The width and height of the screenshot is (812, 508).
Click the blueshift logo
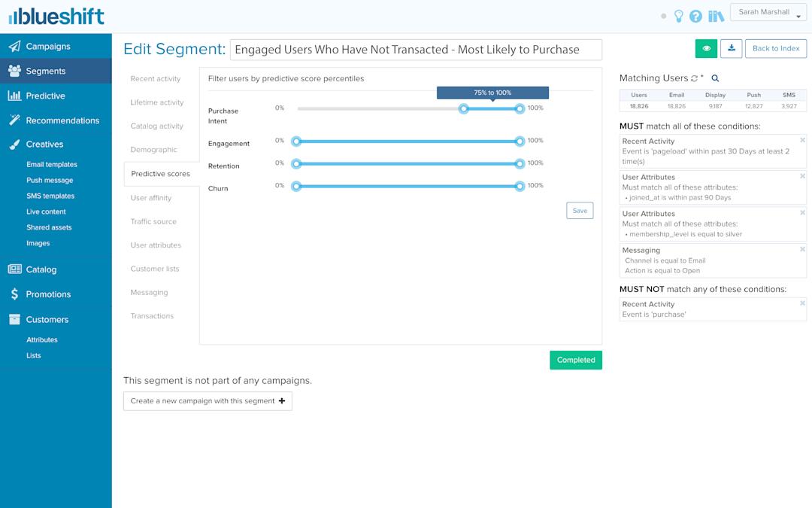pyautogui.click(x=56, y=16)
